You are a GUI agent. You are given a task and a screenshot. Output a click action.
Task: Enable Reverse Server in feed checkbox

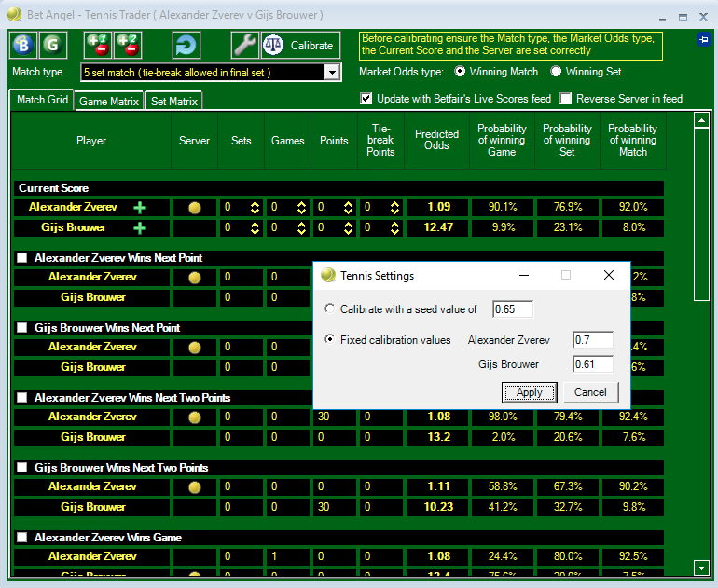(x=565, y=99)
